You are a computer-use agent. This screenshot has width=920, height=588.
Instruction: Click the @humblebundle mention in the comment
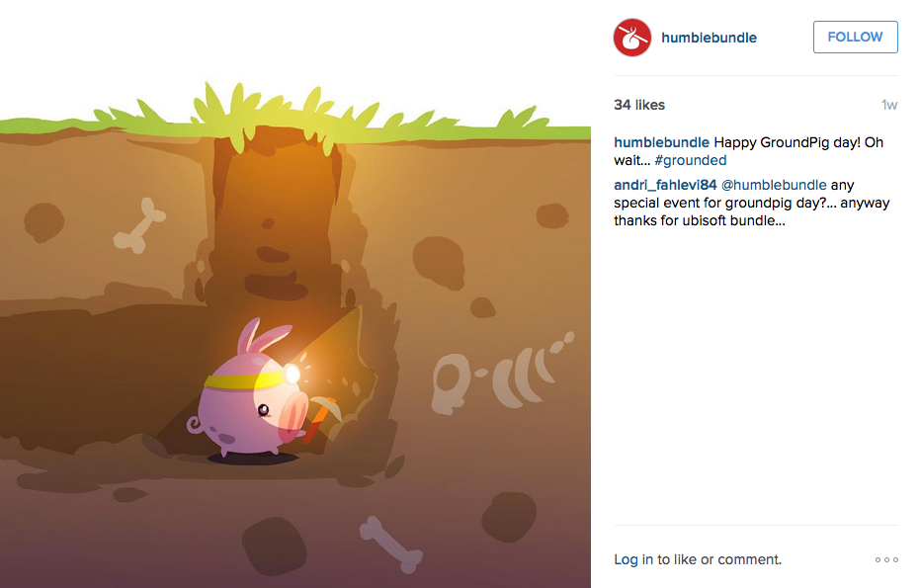(x=774, y=185)
